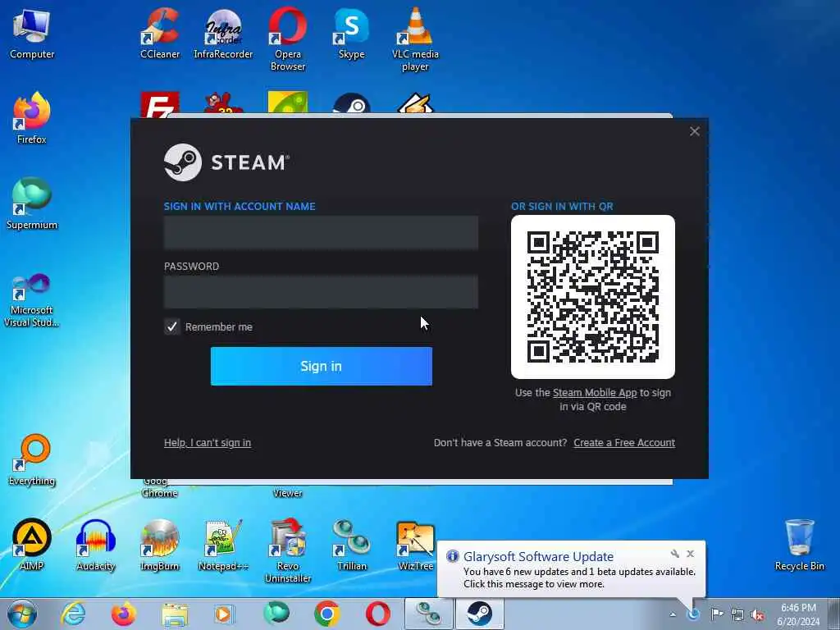Open the Steam Mobile App link
840x630 pixels.
pos(595,393)
